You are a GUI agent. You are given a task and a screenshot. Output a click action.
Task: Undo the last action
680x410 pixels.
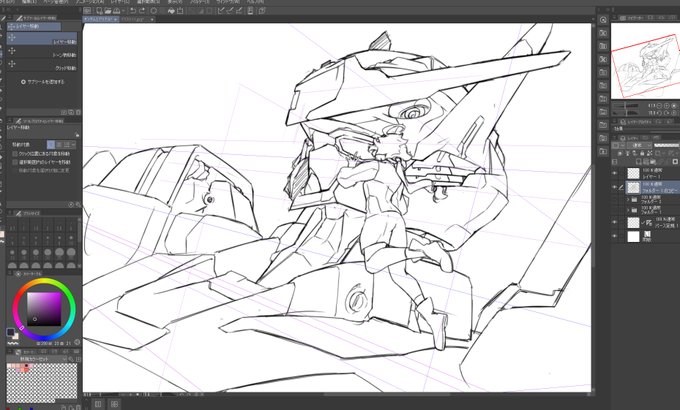point(133,11)
